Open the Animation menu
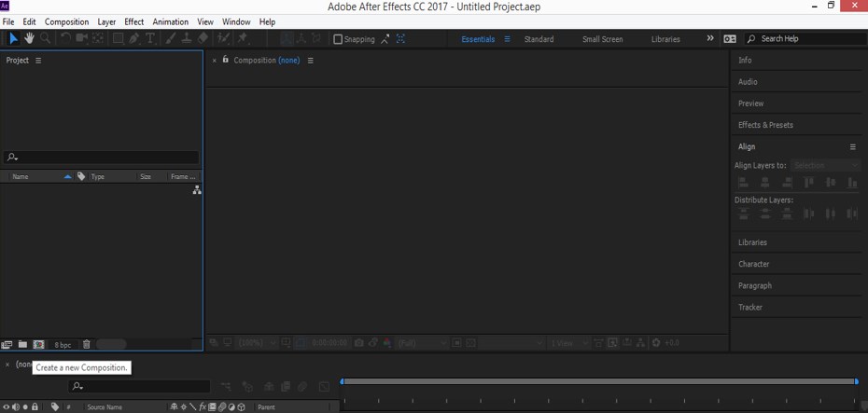The image size is (868, 413). (171, 22)
